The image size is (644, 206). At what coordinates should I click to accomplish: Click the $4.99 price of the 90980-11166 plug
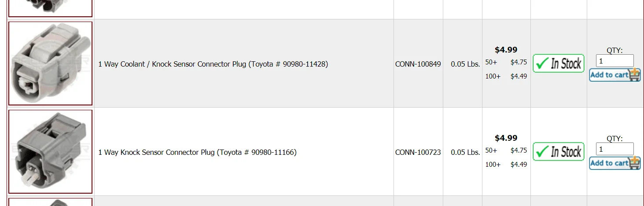pyautogui.click(x=506, y=138)
